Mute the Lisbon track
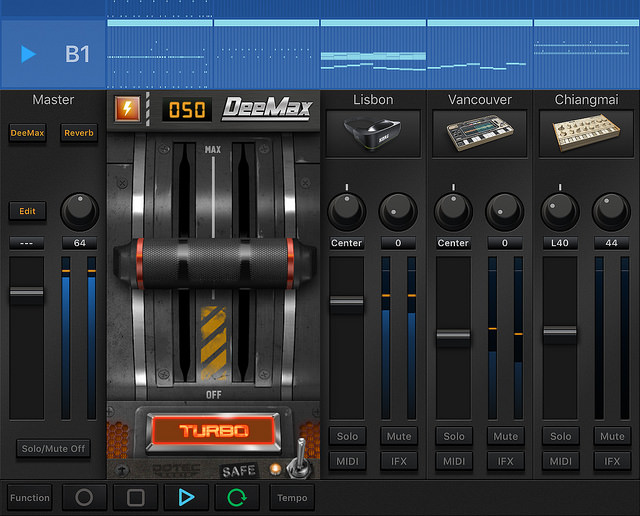This screenshot has width=640, height=516. click(399, 436)
